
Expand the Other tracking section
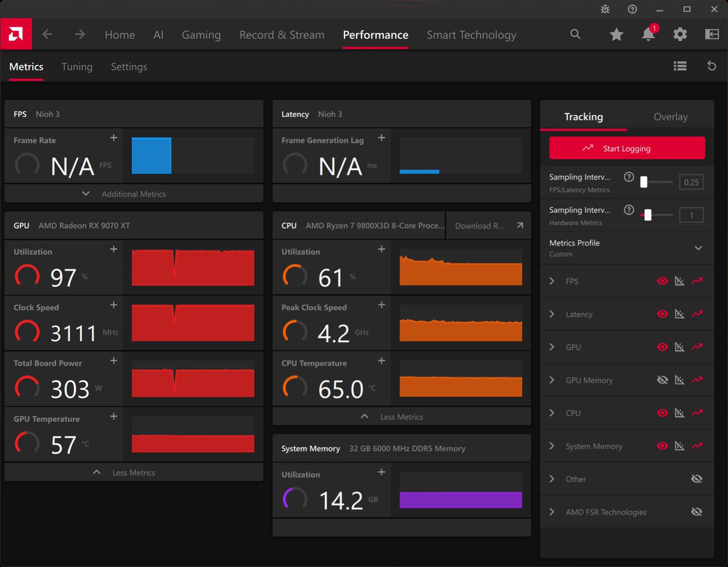[551, 479]
